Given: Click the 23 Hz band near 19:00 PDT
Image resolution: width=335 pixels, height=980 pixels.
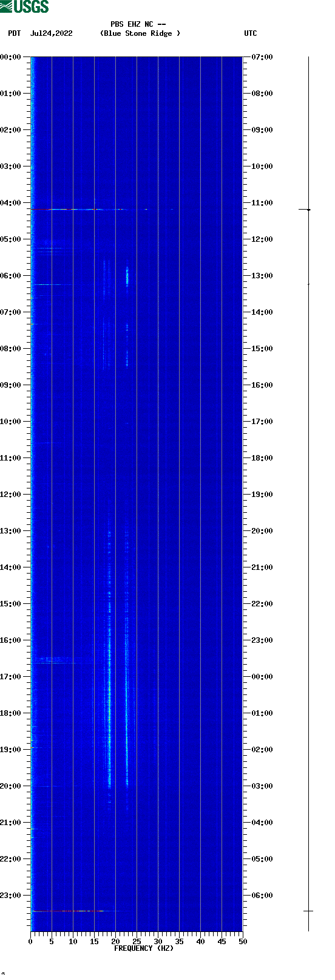Looking at the screenshot, I should coord(127,749).
